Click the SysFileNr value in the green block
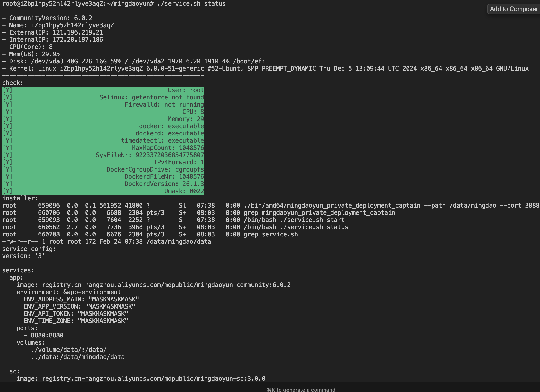 pyautogui.click(x=170, y=155)
